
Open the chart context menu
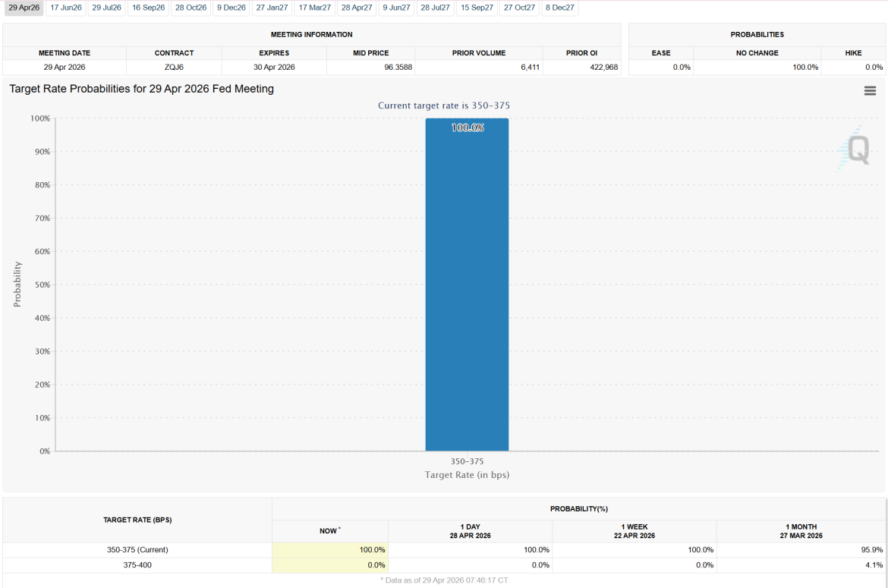tap(870, 90)
